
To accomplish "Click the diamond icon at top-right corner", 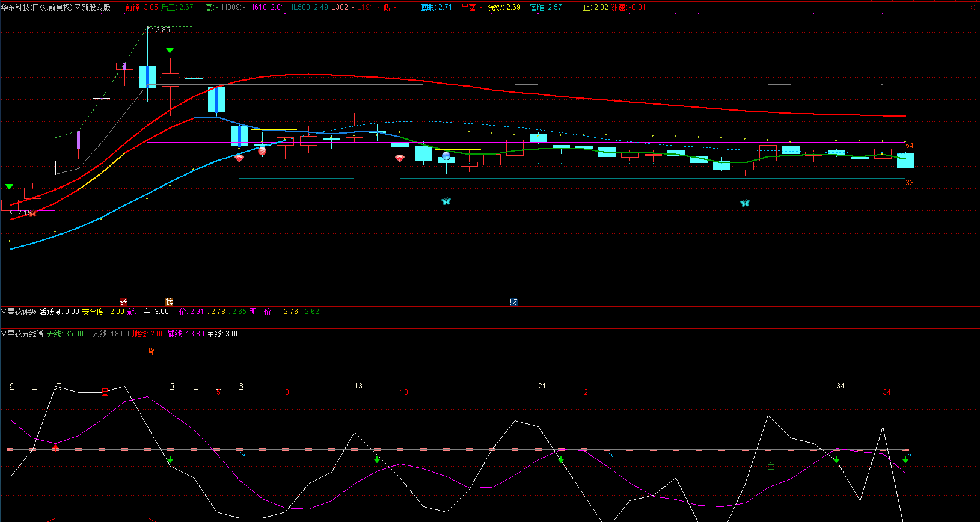I will pos(973,7).
